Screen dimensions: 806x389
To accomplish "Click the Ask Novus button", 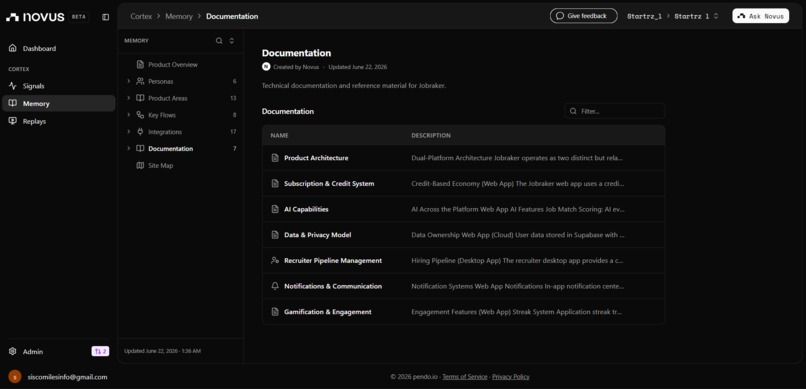I will [761, 16].
